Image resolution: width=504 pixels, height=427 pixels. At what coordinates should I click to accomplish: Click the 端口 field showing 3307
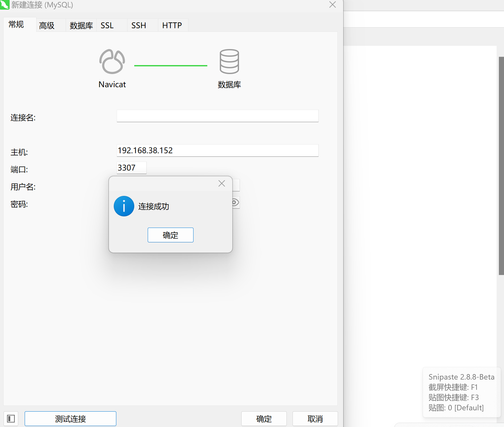pyautogui.click(x=132, y=168)
